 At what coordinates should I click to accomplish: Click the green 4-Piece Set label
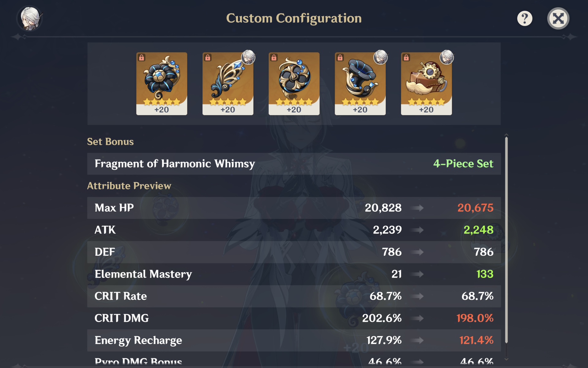(x=463, y=164)
